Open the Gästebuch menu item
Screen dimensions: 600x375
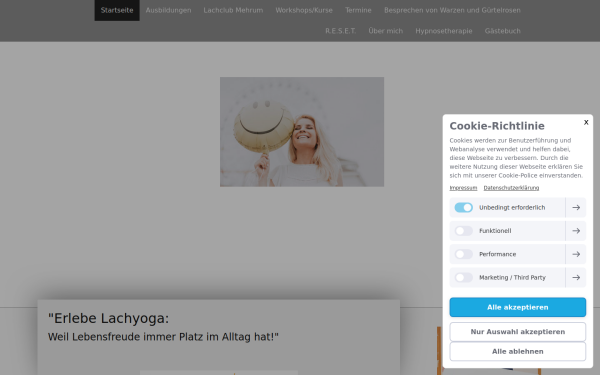(502, 31)
